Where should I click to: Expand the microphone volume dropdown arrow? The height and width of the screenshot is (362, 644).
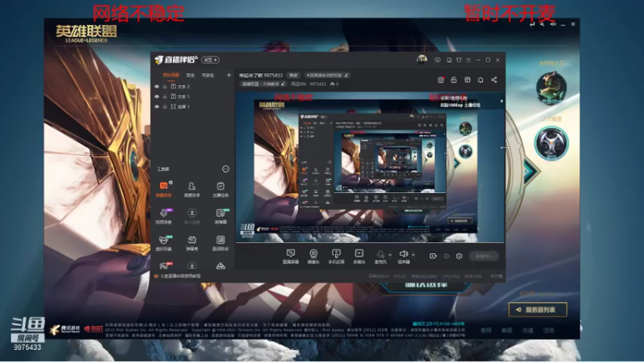pos(390,254)
